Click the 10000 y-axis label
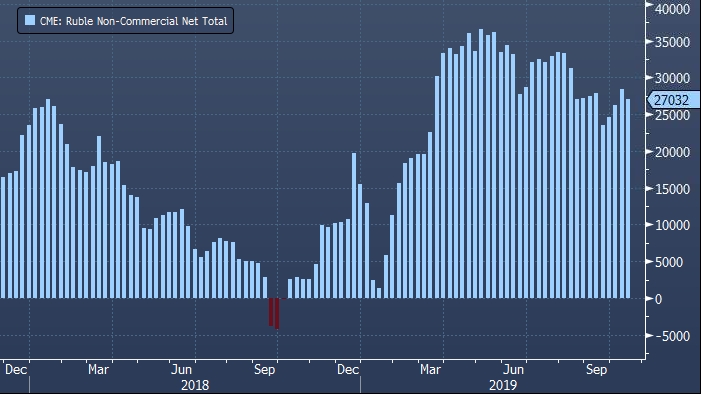 coord(672,226)
